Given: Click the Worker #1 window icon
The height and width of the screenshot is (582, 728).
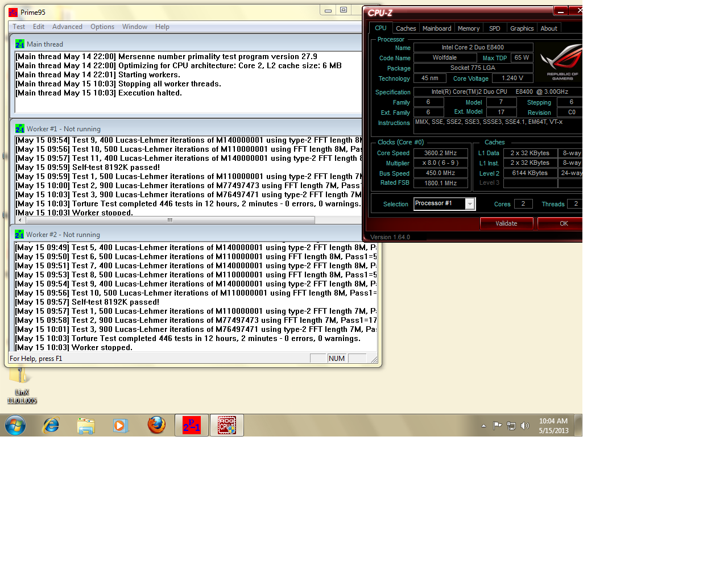Looking at the screenshot, I should (x=20, y=128).
